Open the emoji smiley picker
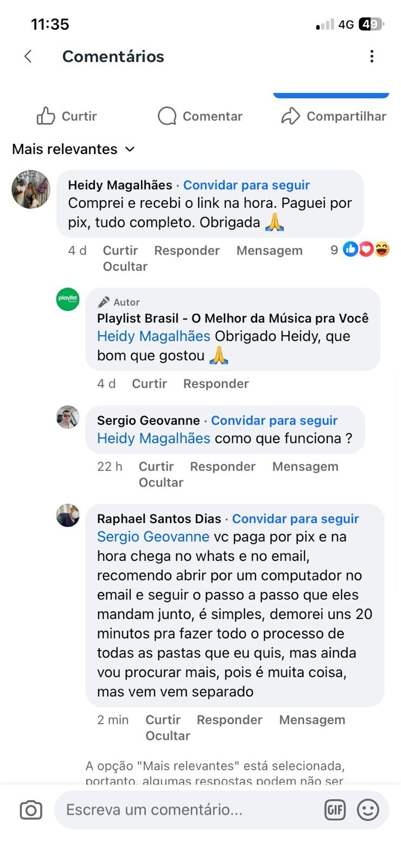The height and width of the screenshot is (868, 401). pos(368,810)
